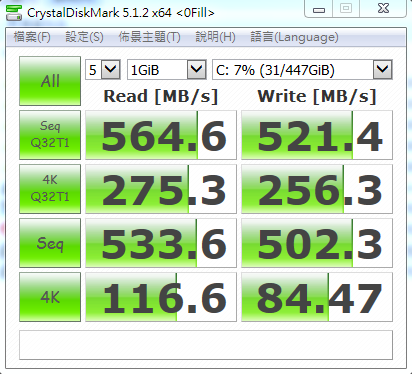The image size is (412, 374).
Task: Start the Seq Q32T1 test
Action: 50,135
